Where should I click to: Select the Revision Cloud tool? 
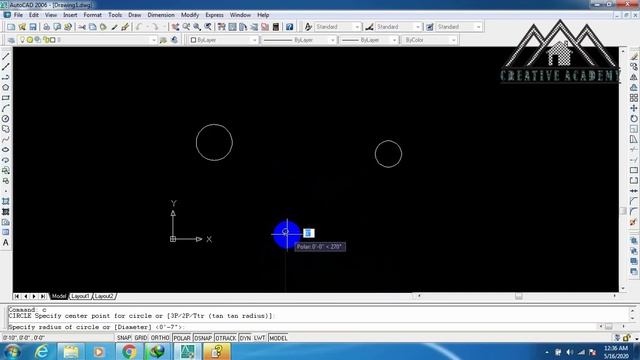[6, 129]
